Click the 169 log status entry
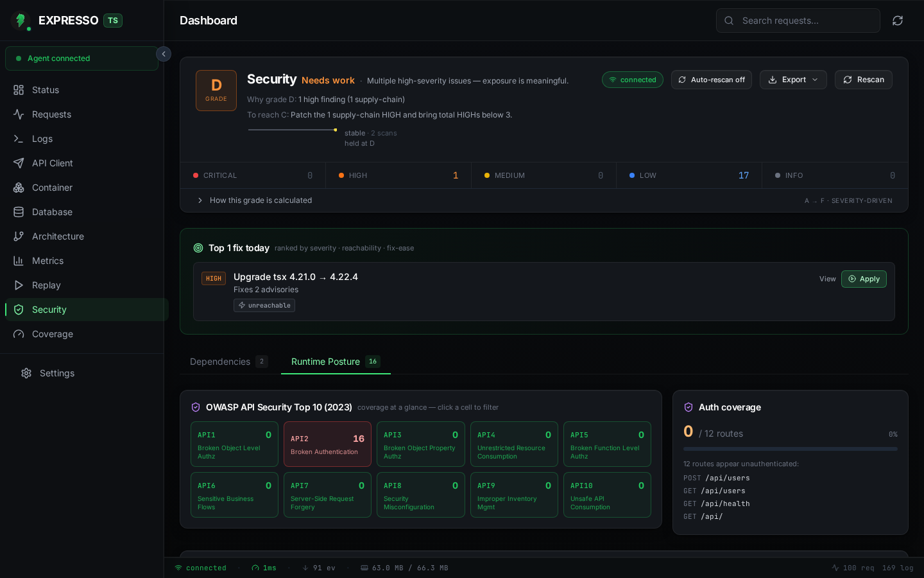924x578 pixels. pyautogui.click(x=898, y=568)
